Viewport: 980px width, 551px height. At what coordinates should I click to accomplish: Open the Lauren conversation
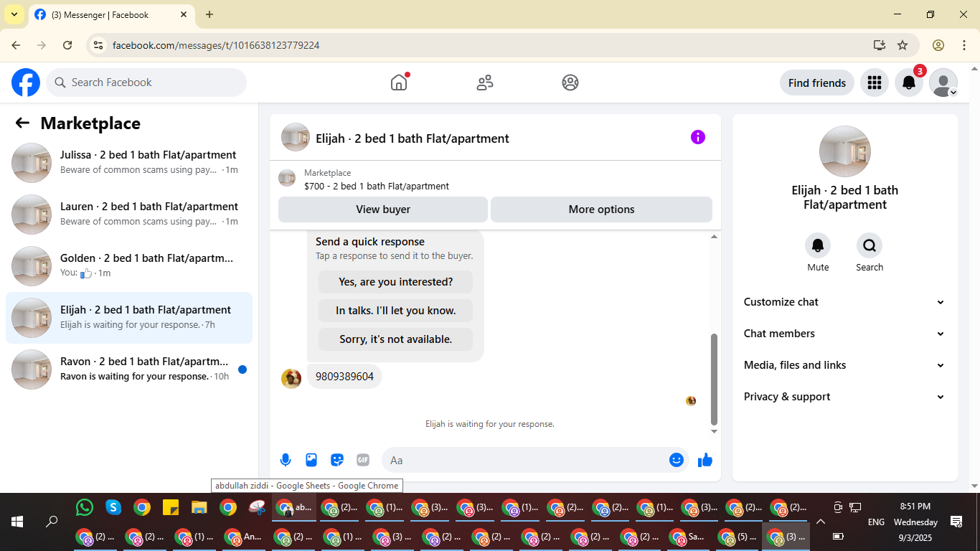[129, 215]
